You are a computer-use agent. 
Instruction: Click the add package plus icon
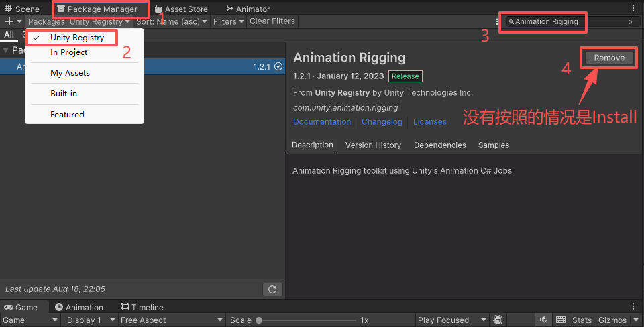coord(9,21)
